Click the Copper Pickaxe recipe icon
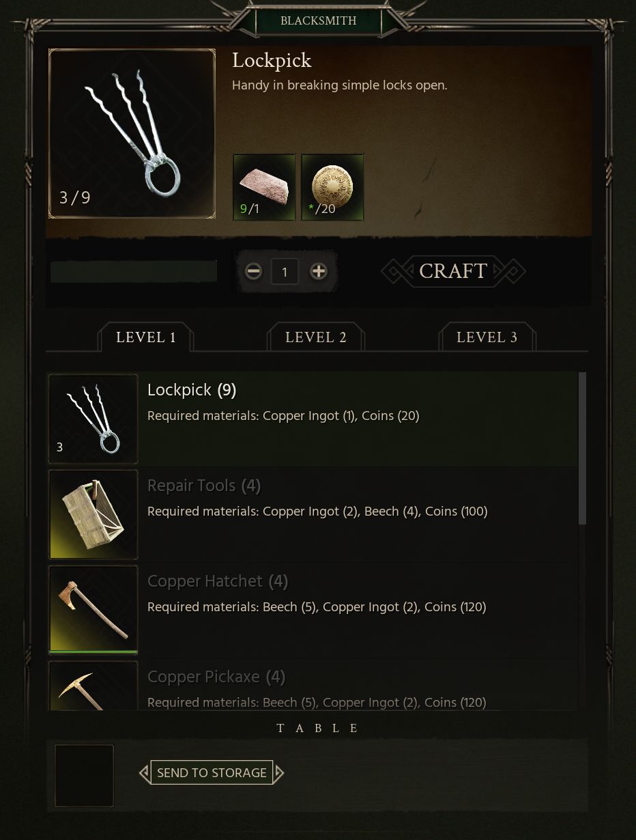The image size is (636, 840). tap(93, 686)
